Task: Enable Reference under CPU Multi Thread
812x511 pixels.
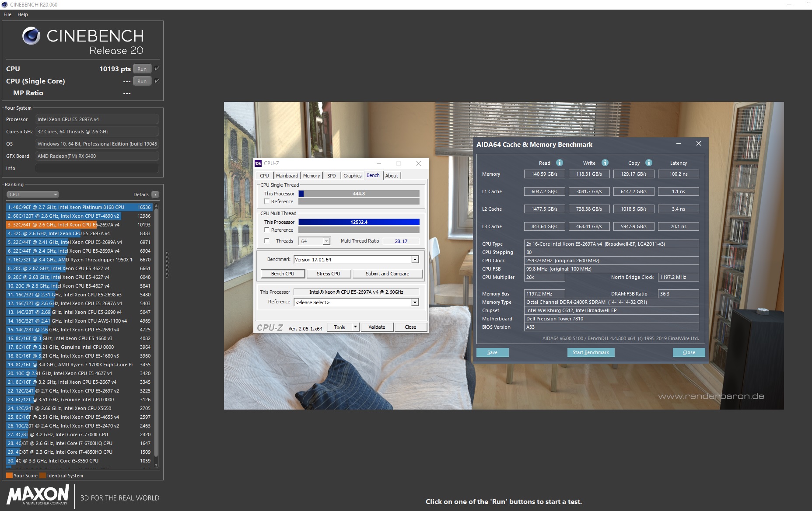Action: [x=267, y=230]
